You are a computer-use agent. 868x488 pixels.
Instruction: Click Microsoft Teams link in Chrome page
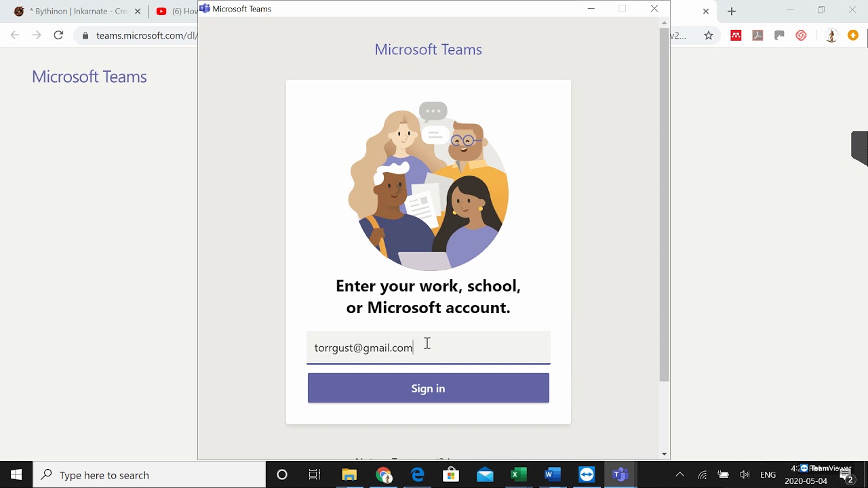[x=90, y=77]
